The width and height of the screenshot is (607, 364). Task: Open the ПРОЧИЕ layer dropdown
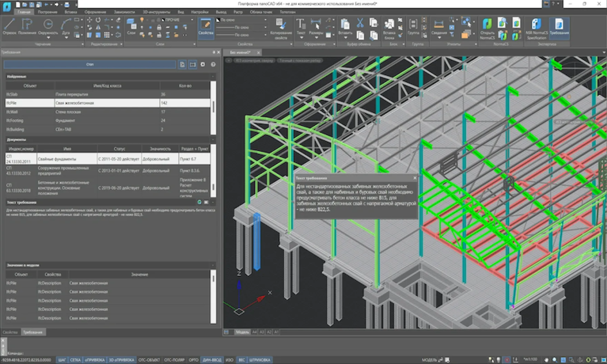click(x=192, y=20)
